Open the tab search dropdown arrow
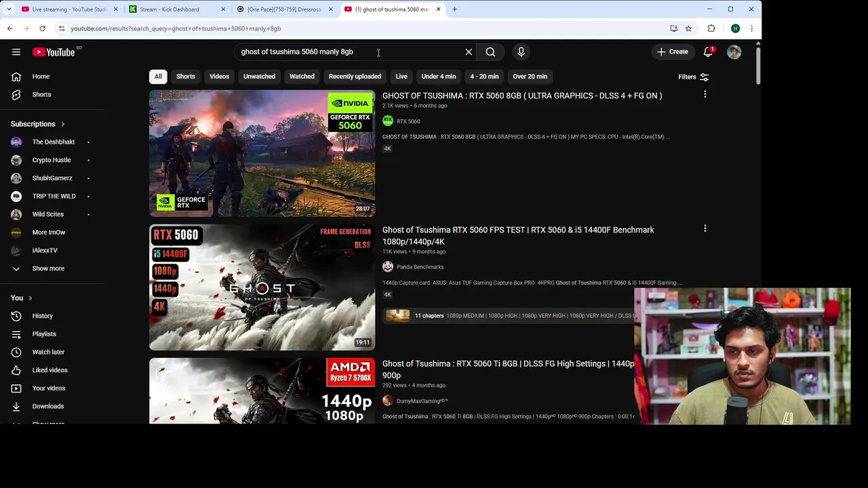The height and width of the screenshot is (488, 868). [x=8, y=9]
